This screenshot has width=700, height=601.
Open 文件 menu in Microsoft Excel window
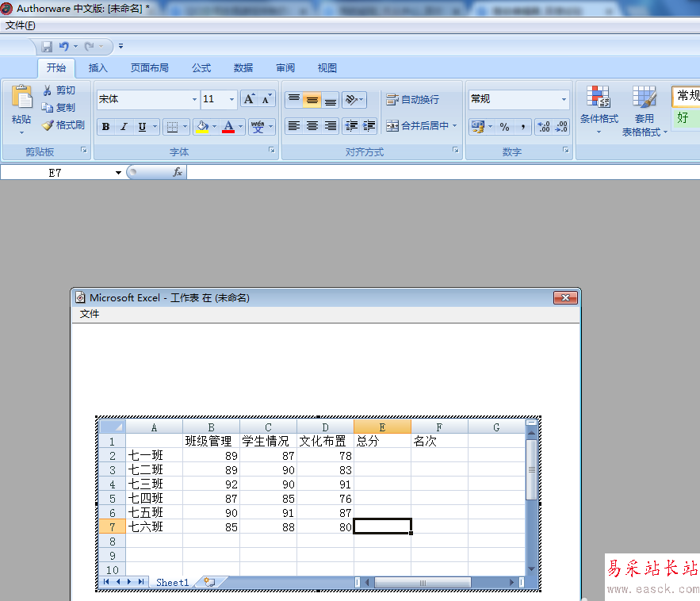click(90, 314)
